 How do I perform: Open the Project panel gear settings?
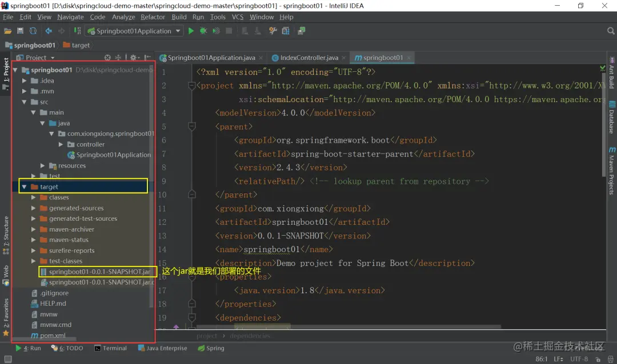point(135,58)
